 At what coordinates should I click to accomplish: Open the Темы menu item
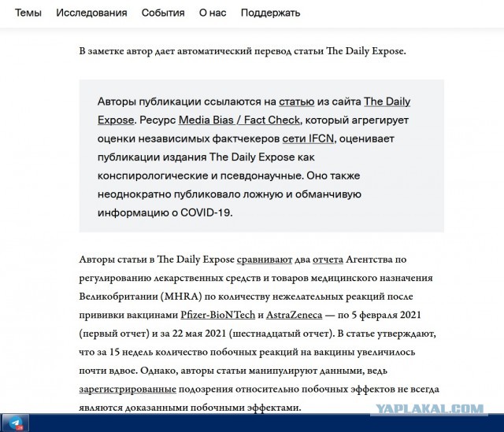[28, 13]
